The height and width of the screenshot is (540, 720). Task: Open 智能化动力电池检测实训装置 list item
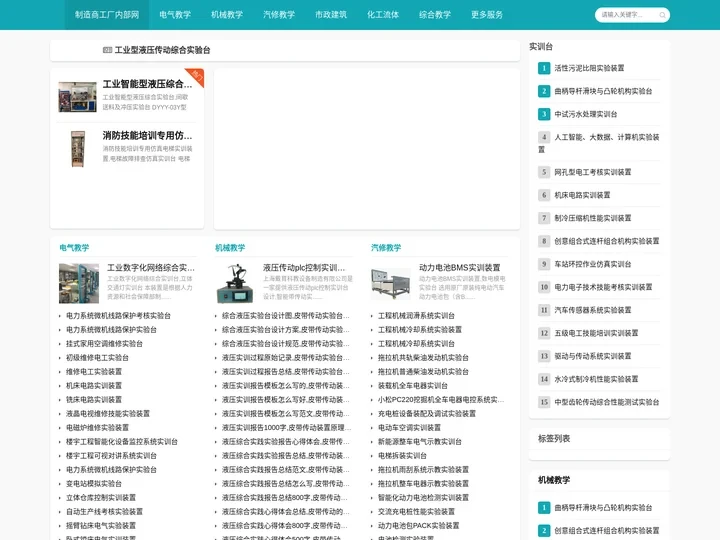pos(423,498)
